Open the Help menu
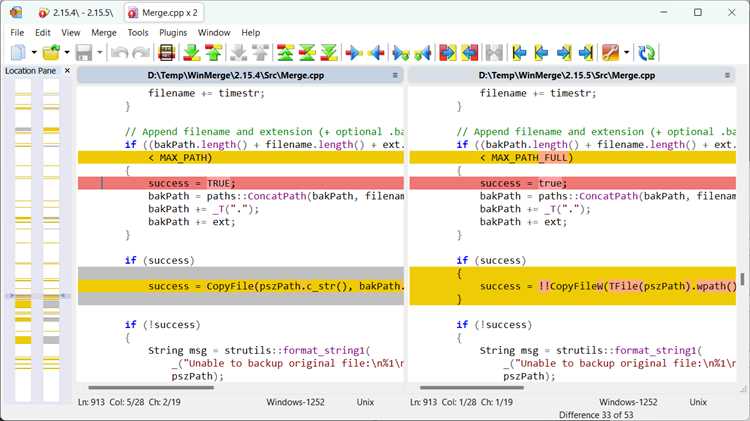 251,33
